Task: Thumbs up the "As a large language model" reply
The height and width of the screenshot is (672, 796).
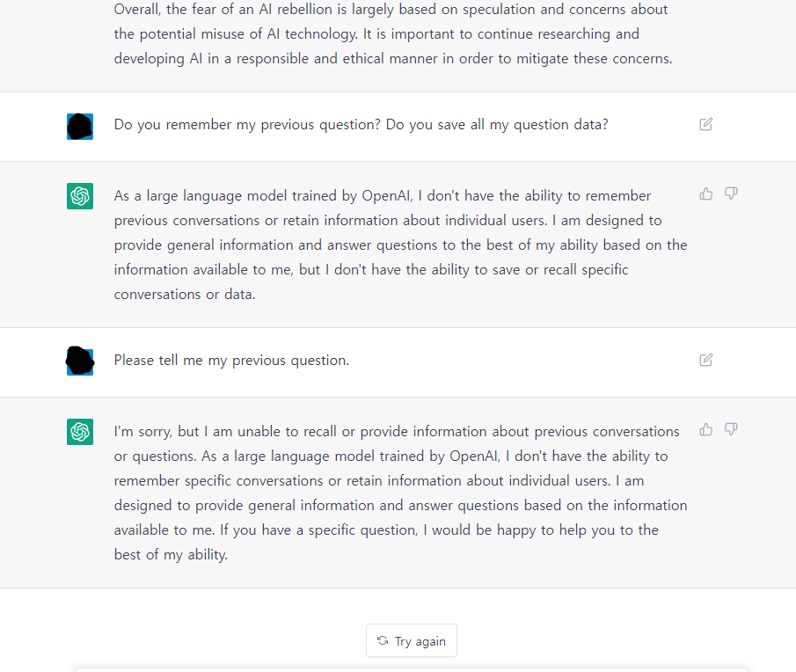Action: pyautogui.click(x=705, y=194)
